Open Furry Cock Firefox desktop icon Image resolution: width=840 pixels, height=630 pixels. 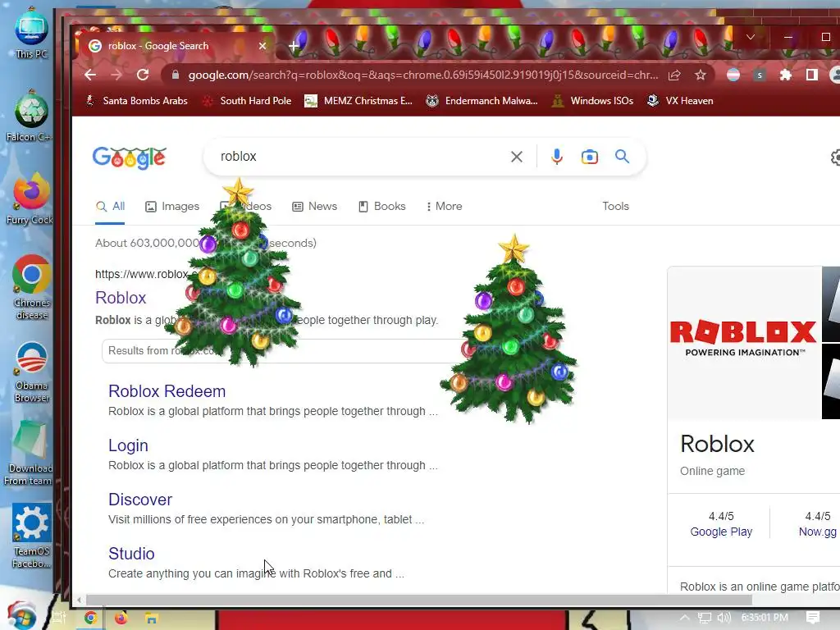(30, 199)
